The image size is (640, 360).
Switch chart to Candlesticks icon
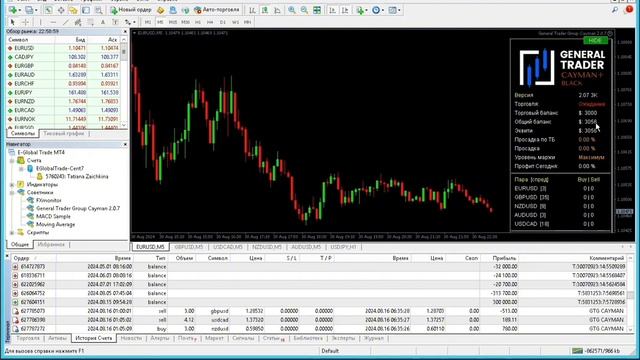coord(265,10)
